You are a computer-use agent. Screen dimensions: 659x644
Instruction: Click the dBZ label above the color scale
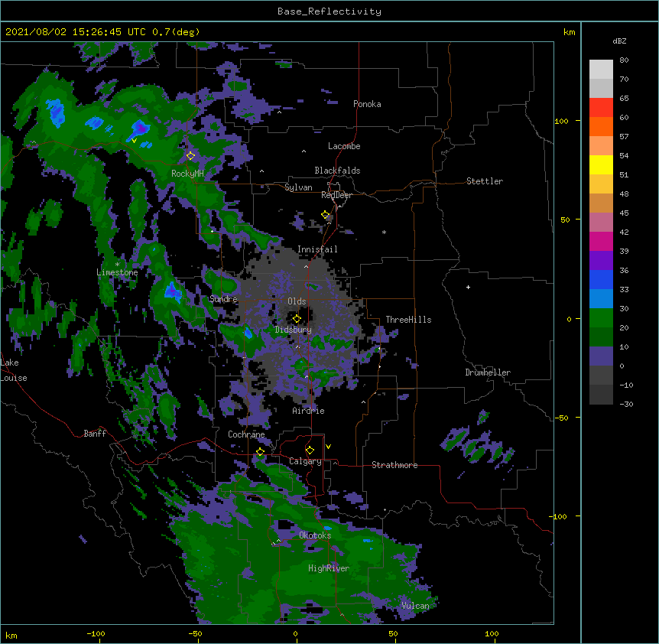[x=619, y=41]
